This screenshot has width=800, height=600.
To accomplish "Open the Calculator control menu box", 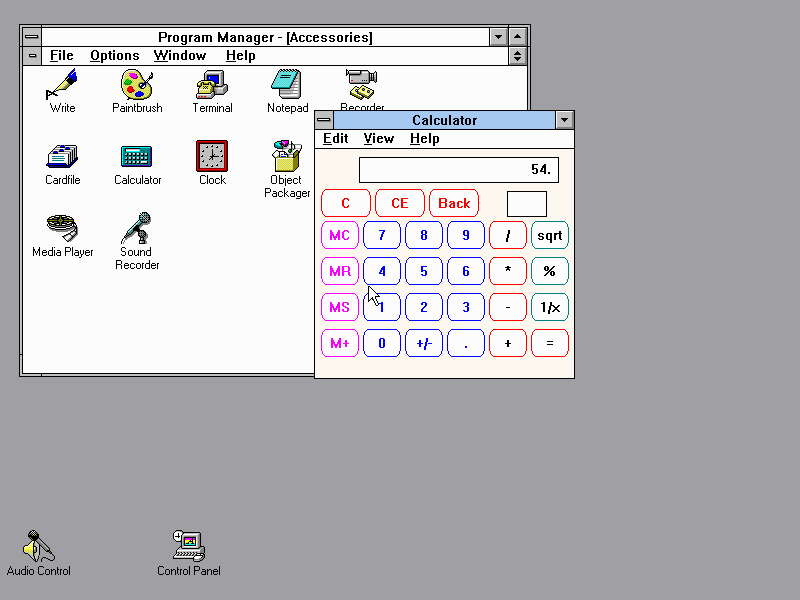I will (x=324, y=120).
